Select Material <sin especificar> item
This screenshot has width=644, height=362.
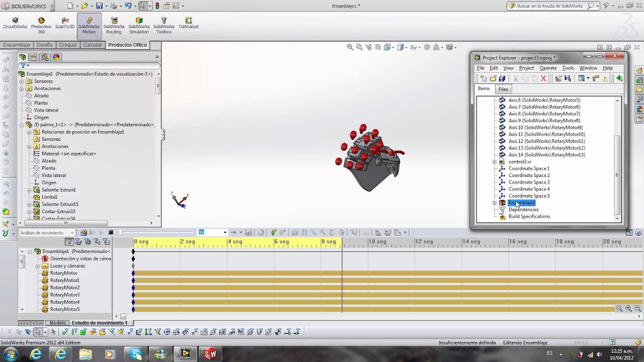click(x=69, y=154)
